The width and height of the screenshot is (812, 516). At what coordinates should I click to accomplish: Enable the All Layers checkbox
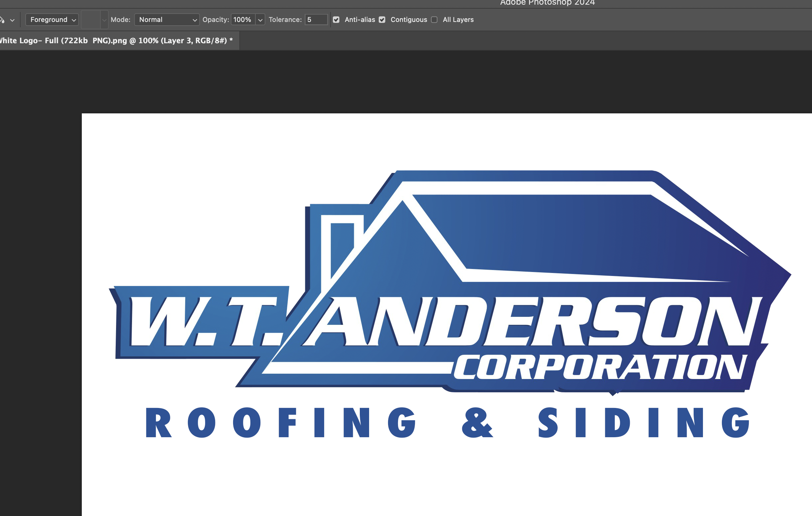(x=434, y=20)
